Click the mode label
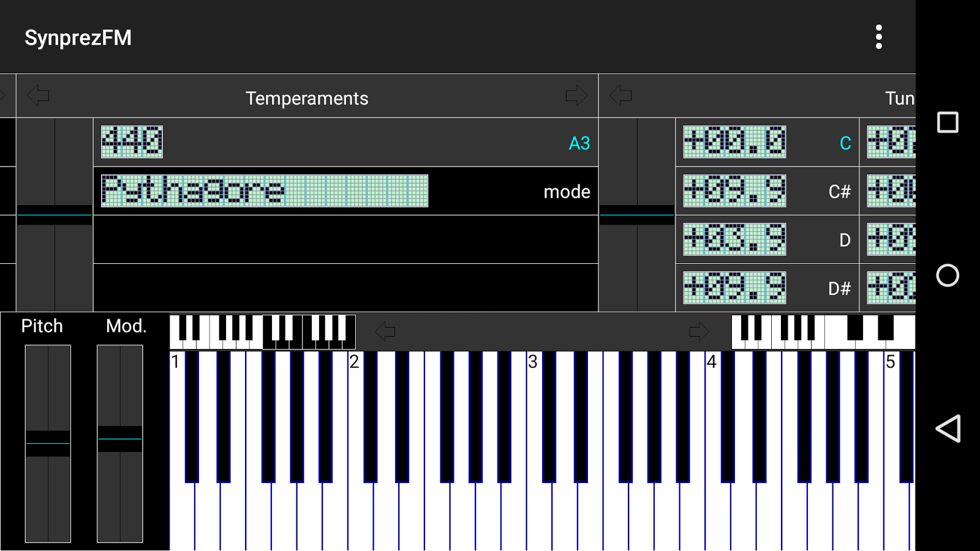The width and height of the screenshot is (980, 551). point(567,192)
